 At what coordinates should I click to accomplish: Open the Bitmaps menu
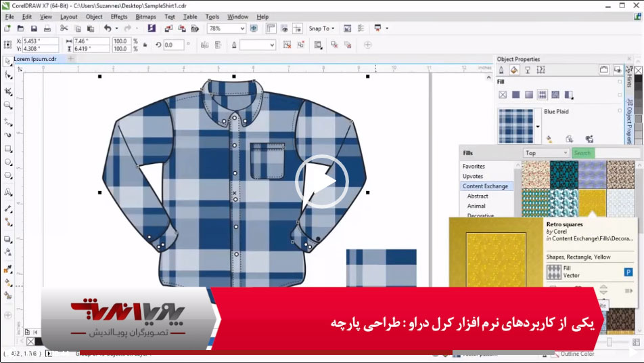[146, 17]
